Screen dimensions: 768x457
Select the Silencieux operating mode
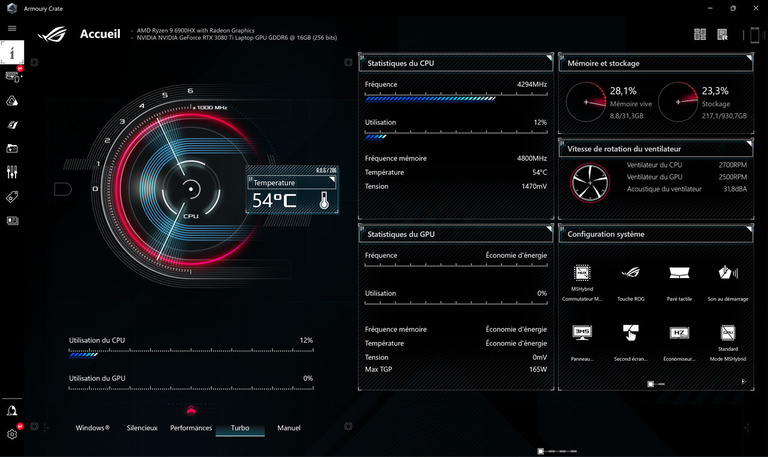[x=142, y=428]
